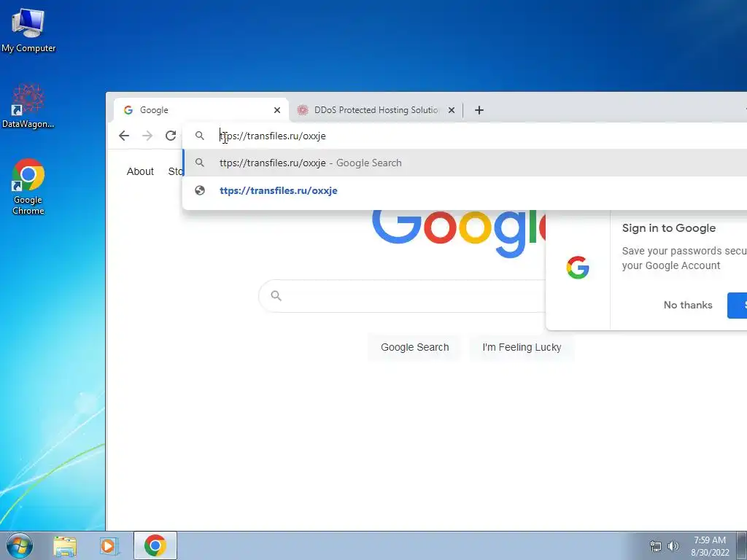Close the DDoS Protected Hosting tab
The width and height of the screenshot is (747, 560).
pos(452,110)
